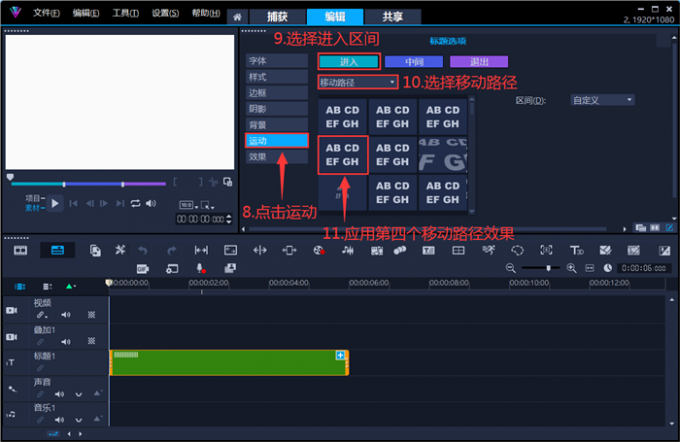Select the large italic FG motion preset thumbnail
The width and height of the screenshot is (680, 442).
[443, 155]
